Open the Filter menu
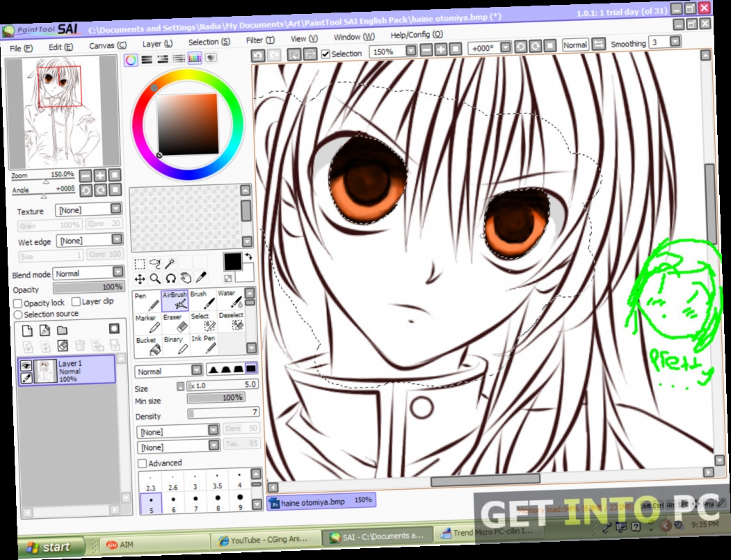Viewport: 731px width, 560px height. click(x=260, y=40)
